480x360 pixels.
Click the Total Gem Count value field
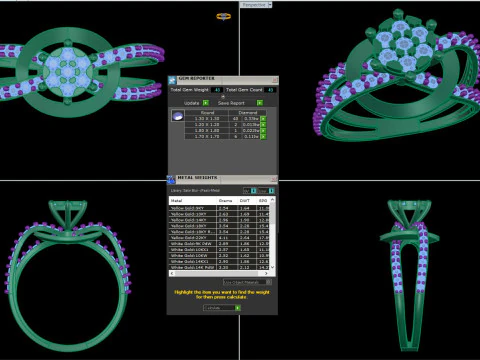click(x=270, y=90)
